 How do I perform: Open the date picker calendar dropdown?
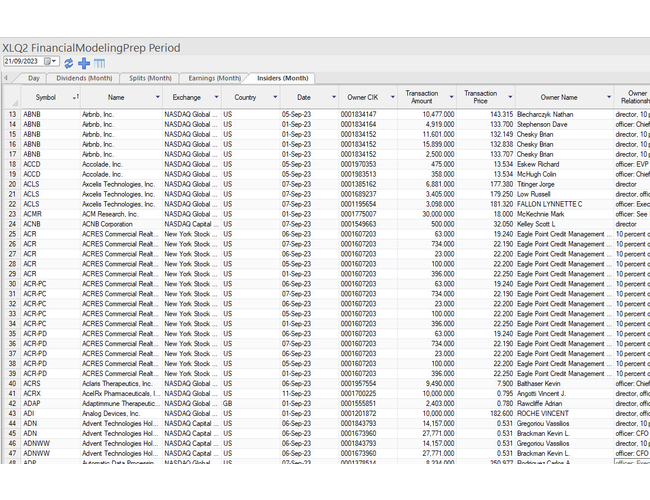(51, 61)
